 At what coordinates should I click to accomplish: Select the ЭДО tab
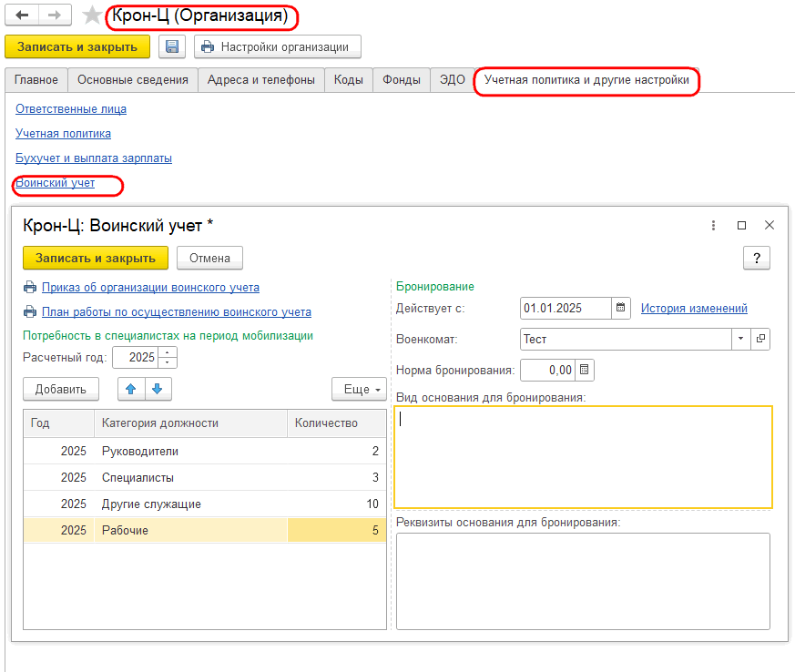453,80
